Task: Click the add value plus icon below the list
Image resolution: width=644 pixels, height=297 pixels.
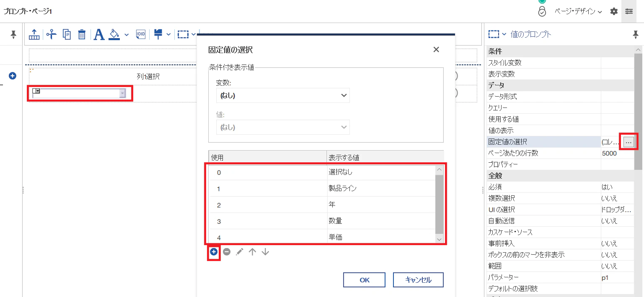Action: (214, 252)
